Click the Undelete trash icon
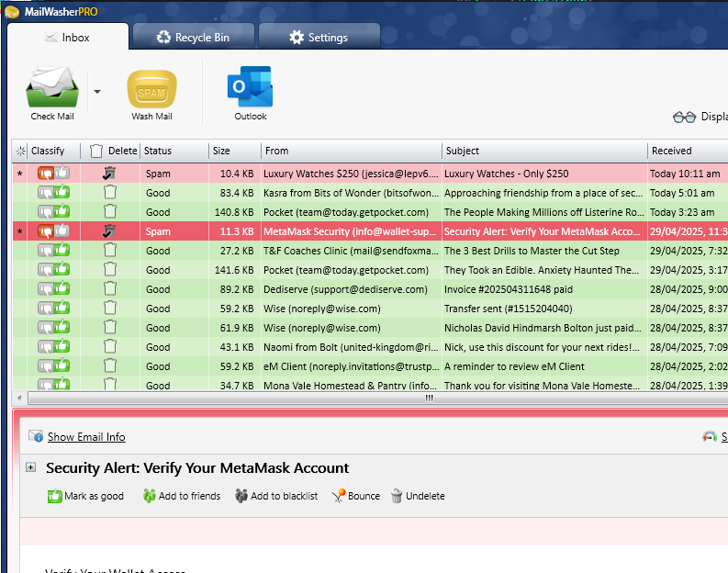This screenshot has width=728, height=573. point(397,496)
